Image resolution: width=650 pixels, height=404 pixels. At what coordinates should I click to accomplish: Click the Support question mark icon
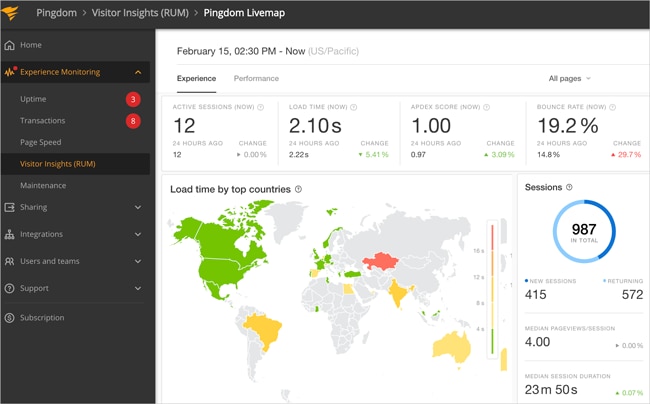tap(9, 288)
